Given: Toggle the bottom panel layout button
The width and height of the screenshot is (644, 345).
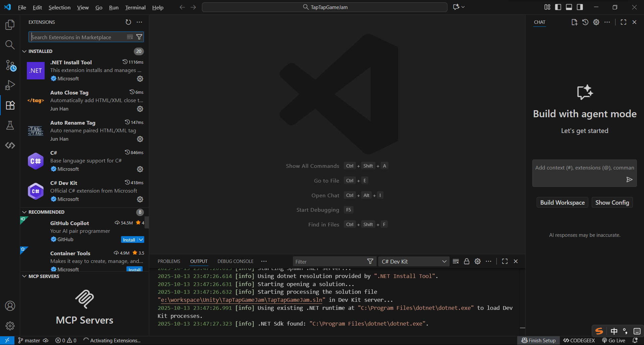Looking at the screenshot, I should 569,7.
